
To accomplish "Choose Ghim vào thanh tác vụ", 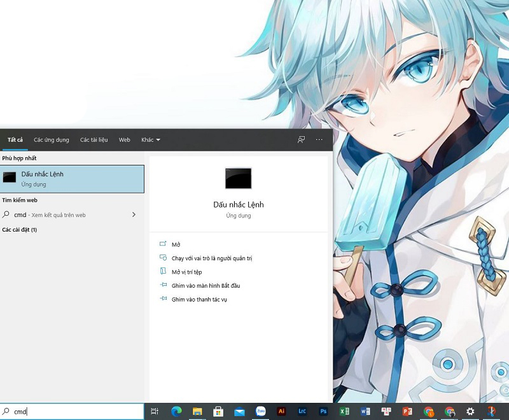I will [199, 299].
